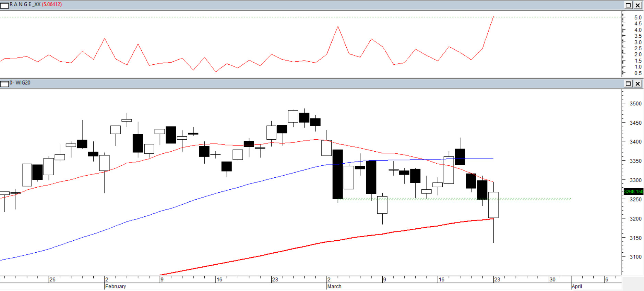Click the 26 date label on time axis
Viewport: 644px width, 291px height.
[52, 280]
